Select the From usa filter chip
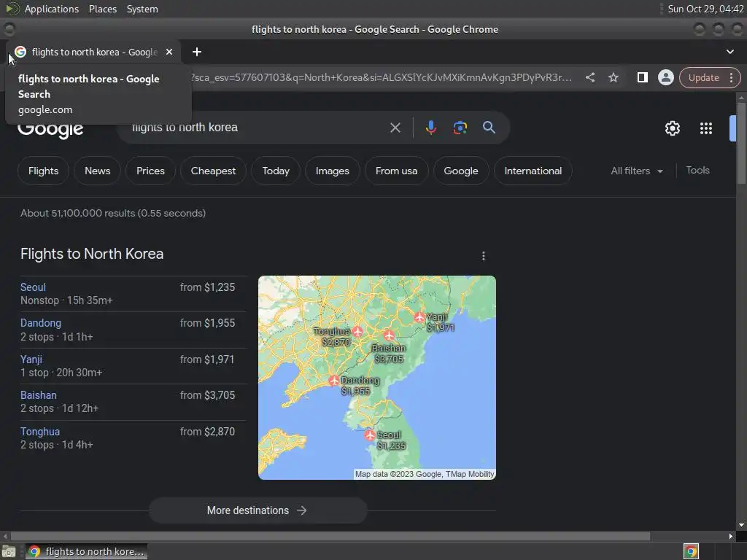Image resolution: width=747 pixels, height=560 pixels. tap(396, 171)
